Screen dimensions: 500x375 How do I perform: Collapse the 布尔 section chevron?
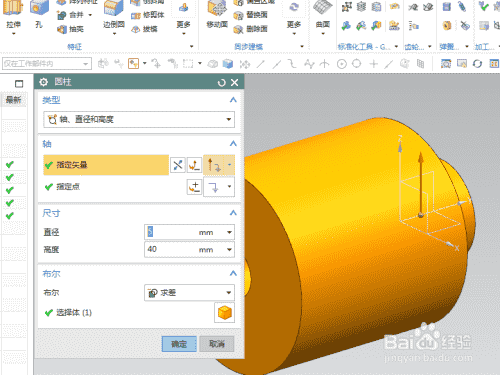pyautogui.click(x=233, y=273)
